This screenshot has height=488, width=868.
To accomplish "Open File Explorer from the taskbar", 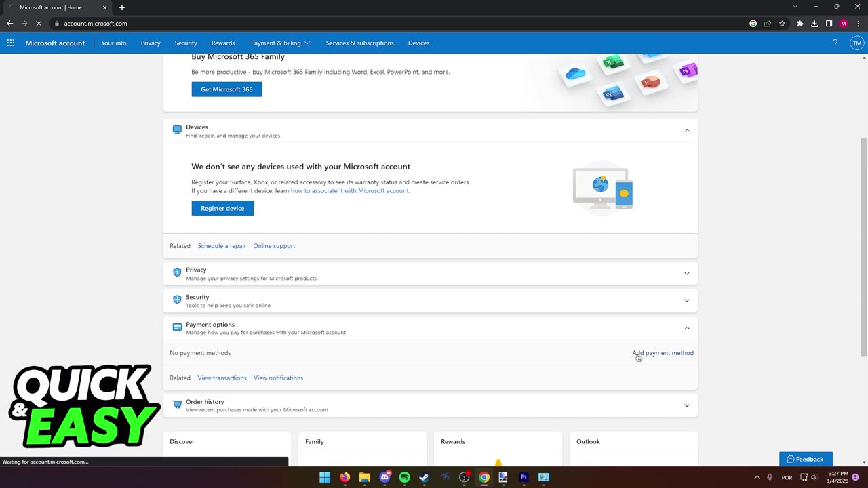I will point(364,477).
